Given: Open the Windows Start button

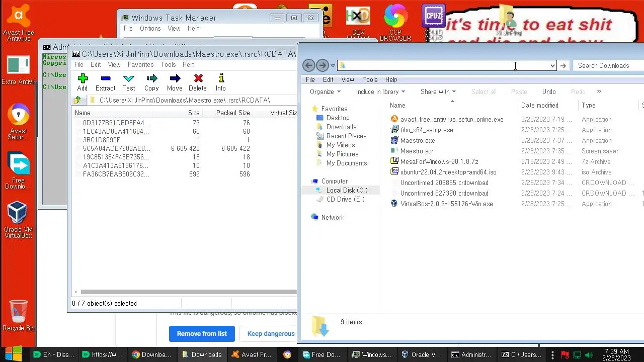Looking at the screenshot, I should point(14,354).
